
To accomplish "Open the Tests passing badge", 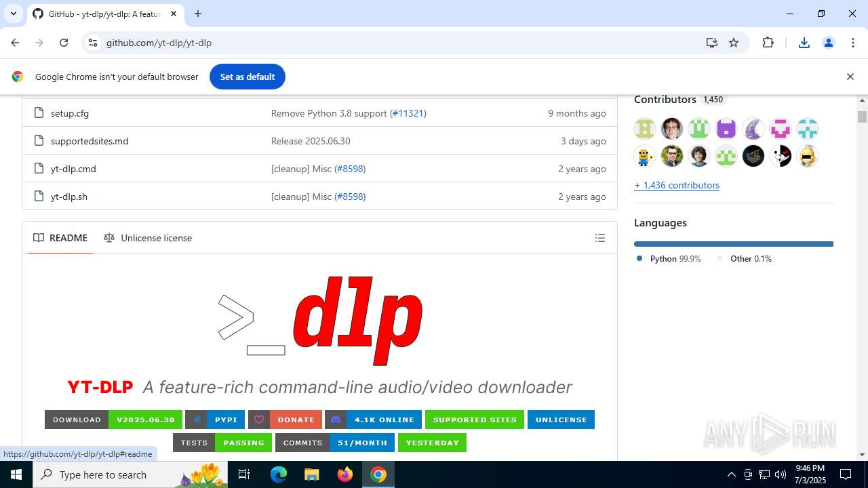I will (222, 443).
